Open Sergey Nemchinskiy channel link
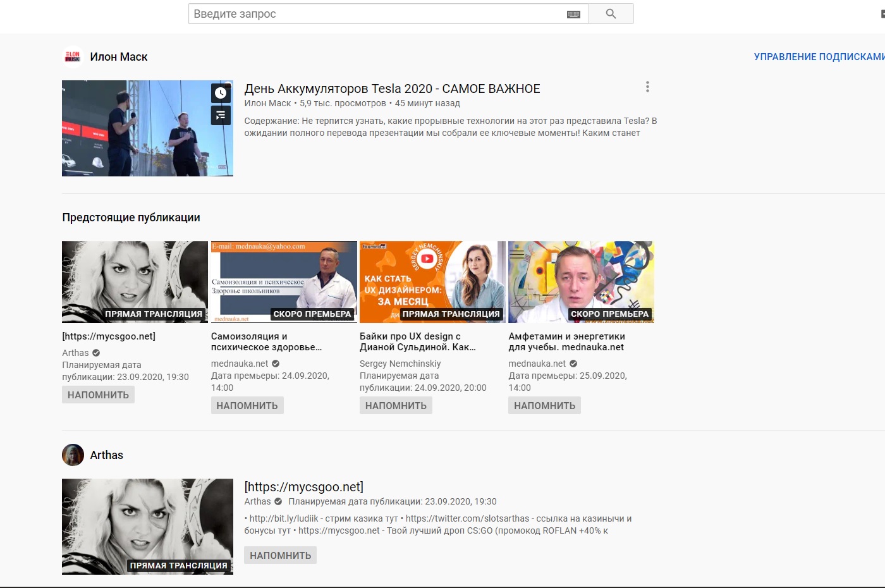The image size is (885, 588). coord(400,364)
